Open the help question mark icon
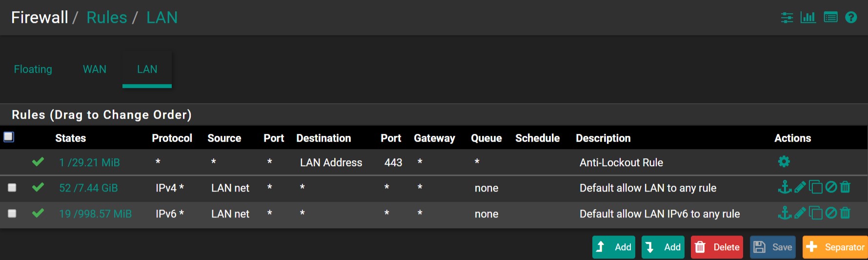This screenshot has width=868, height=260. 851,18
